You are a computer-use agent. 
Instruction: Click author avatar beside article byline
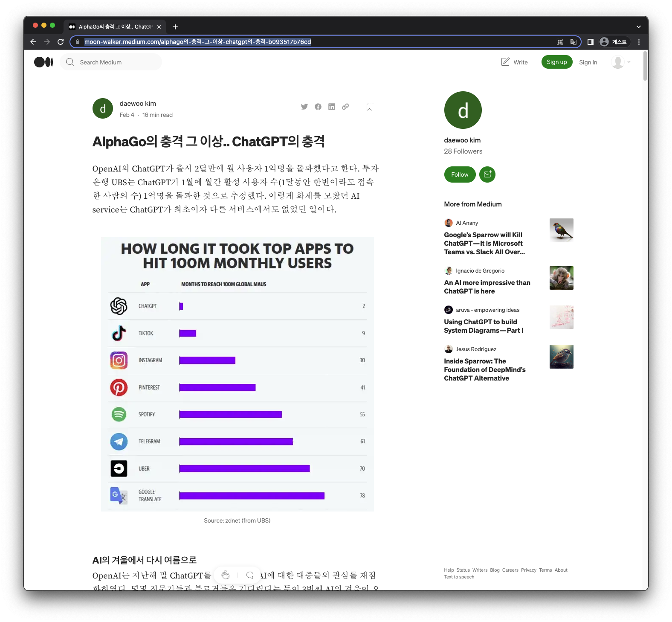(x=103, y=109)
